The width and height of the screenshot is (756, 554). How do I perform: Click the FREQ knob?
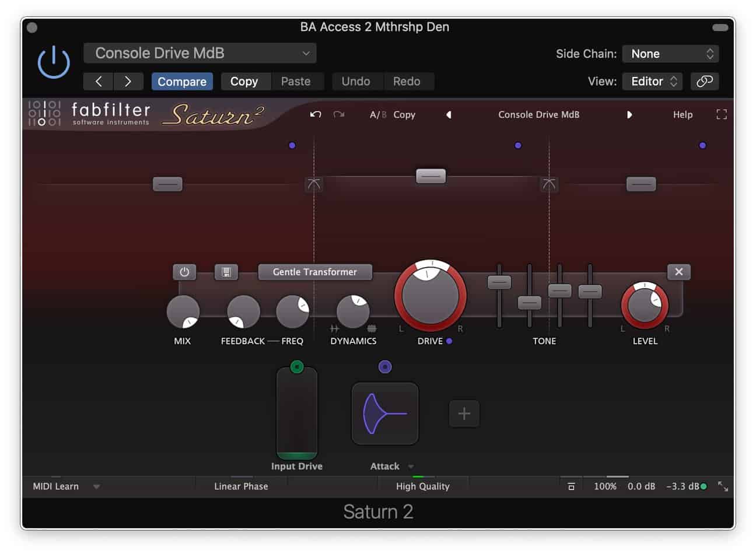[x=292, y=311]
